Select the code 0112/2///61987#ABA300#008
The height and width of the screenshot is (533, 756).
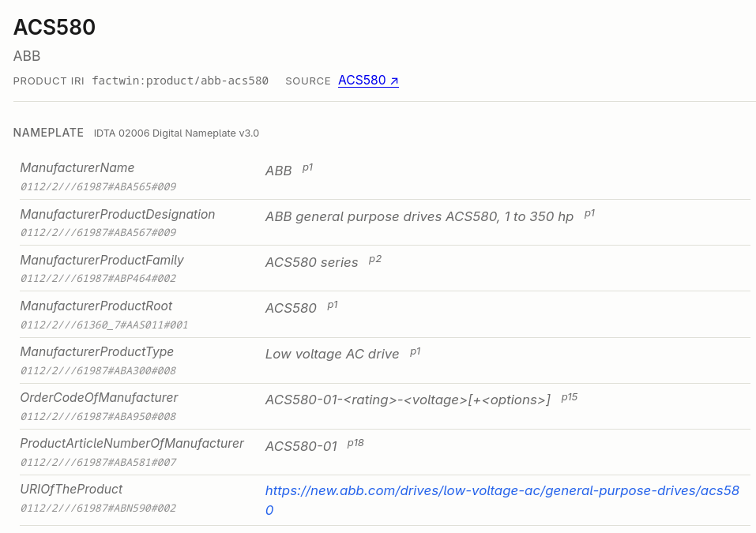[x=99, y=370]
